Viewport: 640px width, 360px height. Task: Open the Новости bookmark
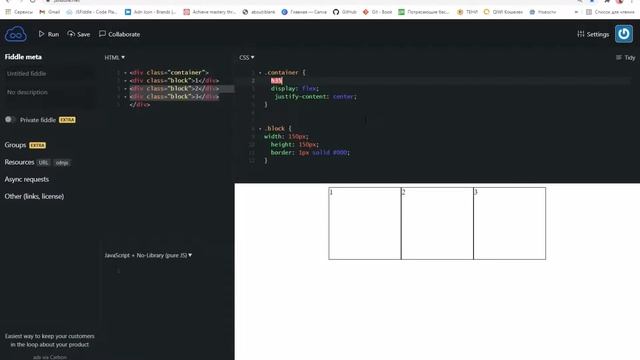point(543,12)
